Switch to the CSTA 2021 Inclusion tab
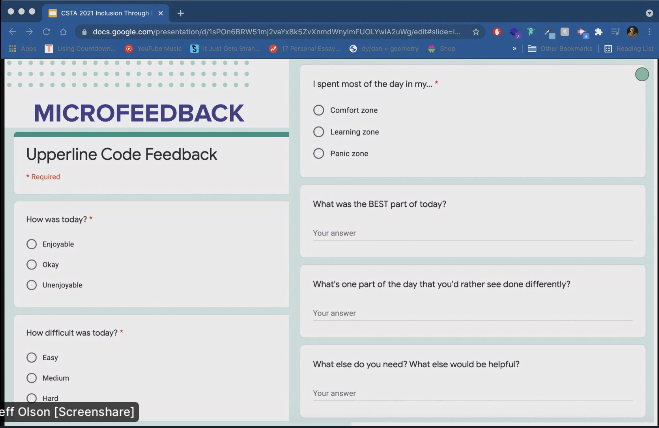 point(105,13)
